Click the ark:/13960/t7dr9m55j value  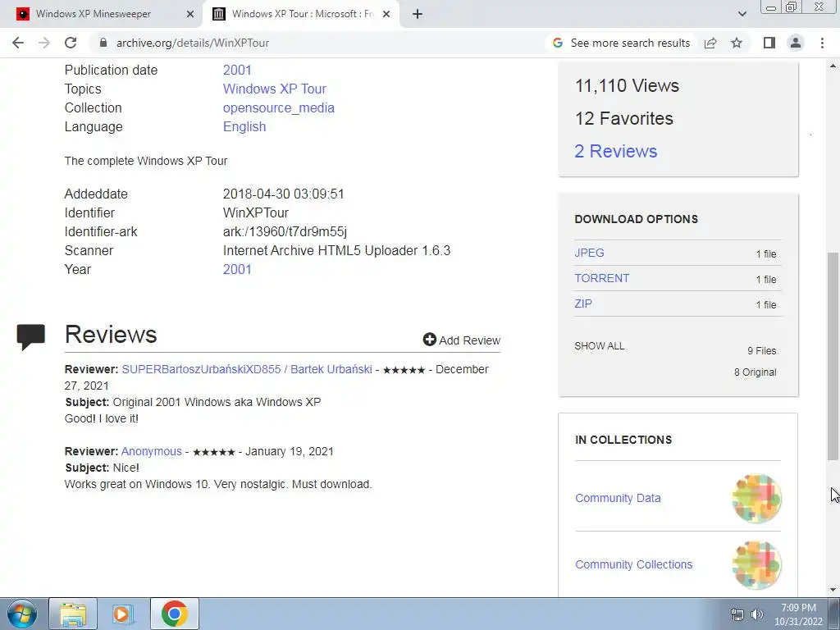click(x=285, y=232)
